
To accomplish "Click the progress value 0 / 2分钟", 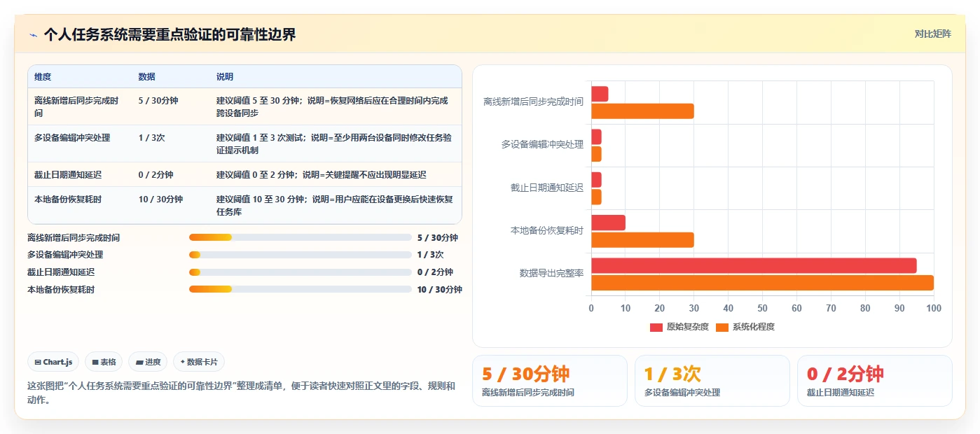I will [x=435, y=272].
